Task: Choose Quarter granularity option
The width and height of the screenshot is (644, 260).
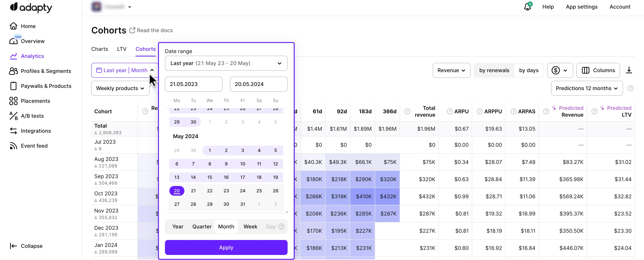Action: click(x=202, y=227)
